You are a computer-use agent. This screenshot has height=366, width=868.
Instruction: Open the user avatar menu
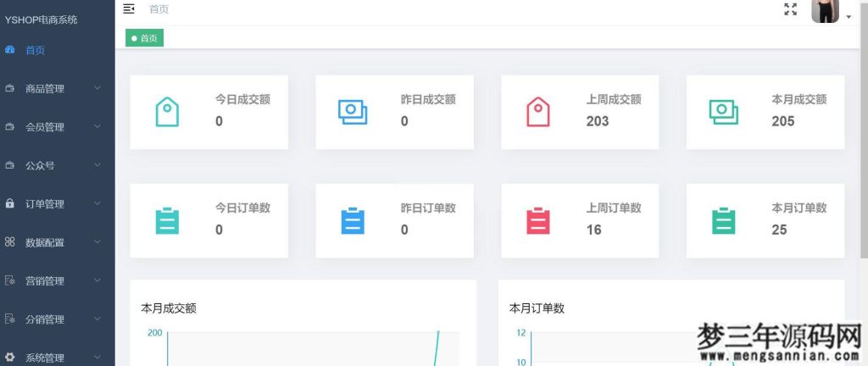[x=825, y=11]
